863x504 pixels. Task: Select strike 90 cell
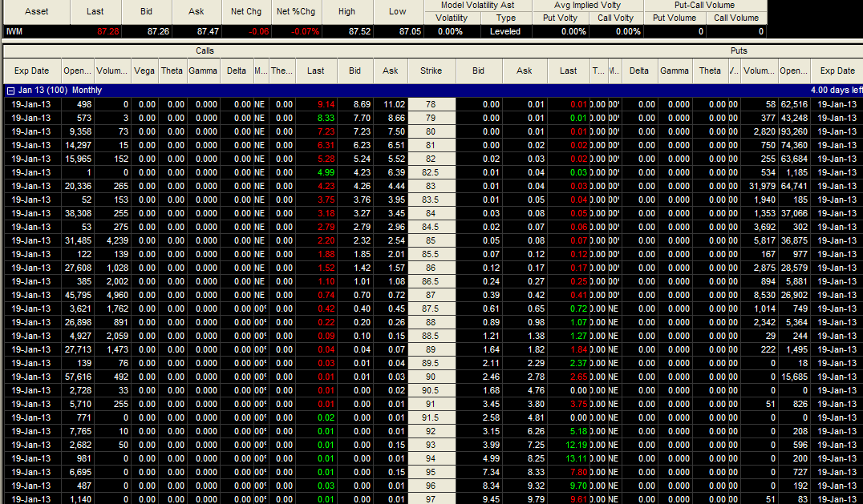tap(431, 377)
